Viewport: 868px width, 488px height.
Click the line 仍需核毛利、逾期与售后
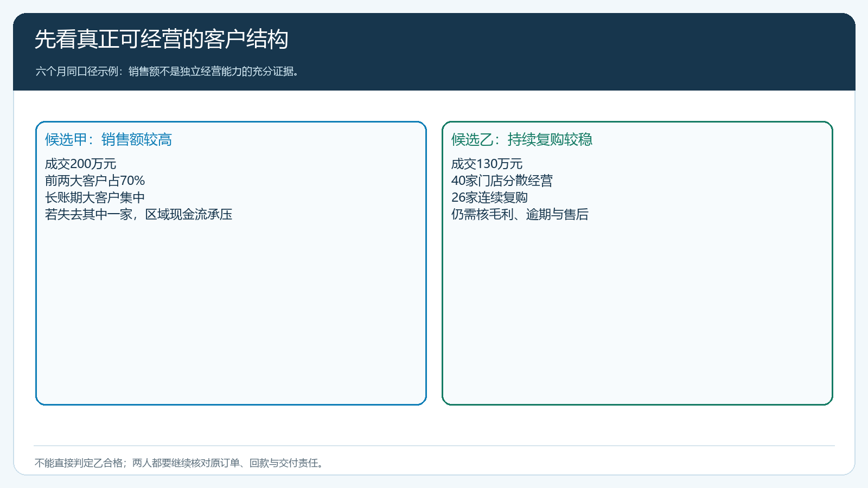pos(520,214)
